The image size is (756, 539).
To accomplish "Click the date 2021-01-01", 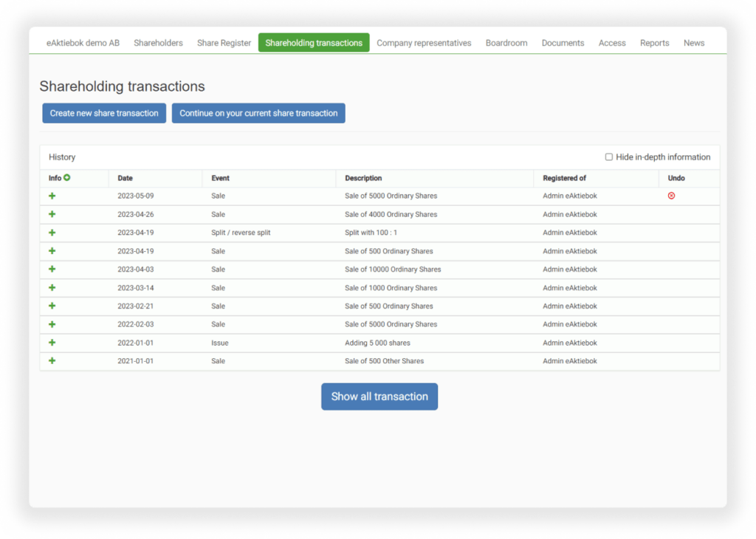I will click(136, 360).
